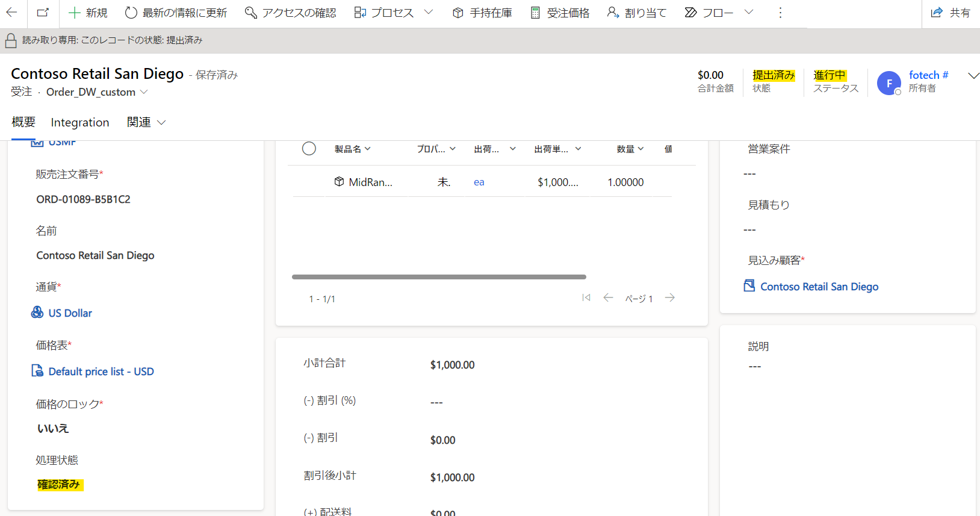The height and width of the screenshot is (516, 980).
Task: Click the owner avatar F
Action: [889, 83]
